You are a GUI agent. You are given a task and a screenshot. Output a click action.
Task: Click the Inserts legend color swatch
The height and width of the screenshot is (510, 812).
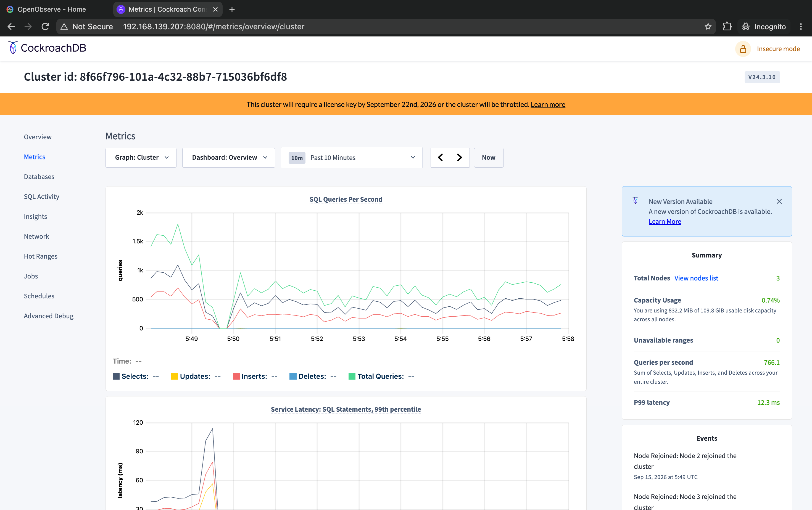tap(236, 376)
